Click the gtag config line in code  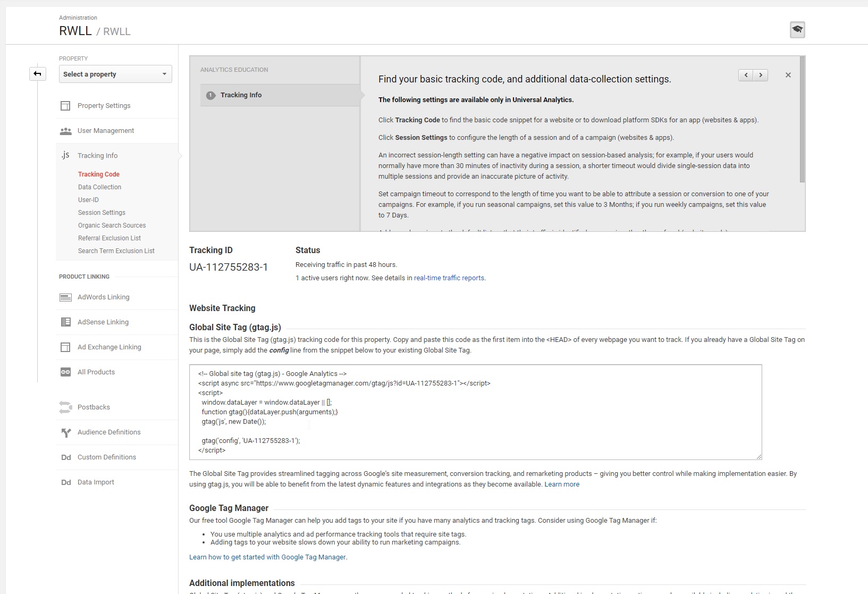tap(251, 441)
